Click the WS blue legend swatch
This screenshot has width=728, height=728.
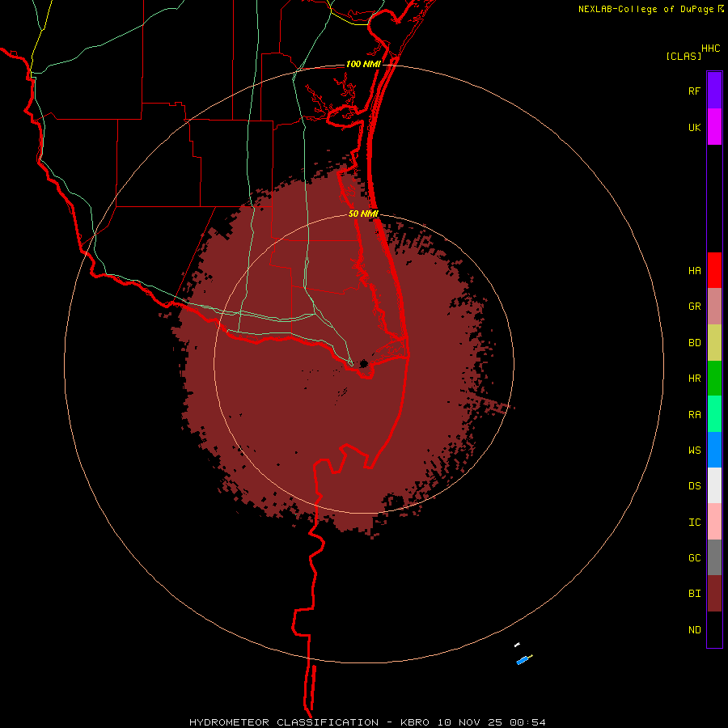[714, 450]
